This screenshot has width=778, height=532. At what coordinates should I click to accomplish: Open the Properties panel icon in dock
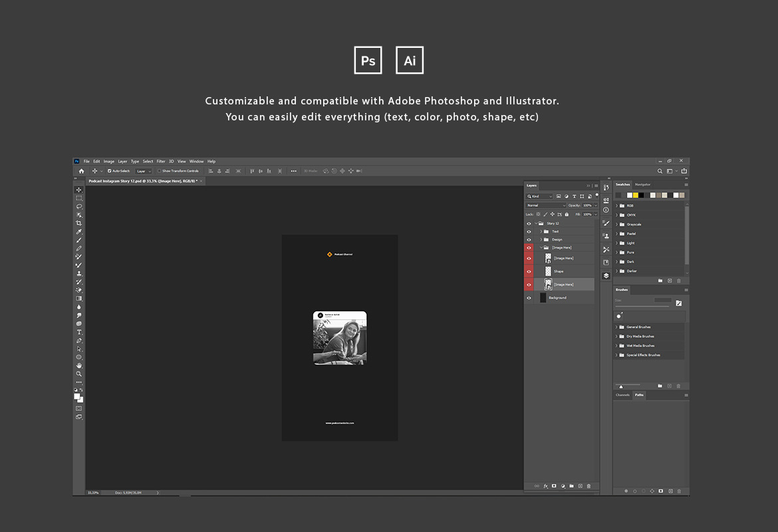click(606, 199)
